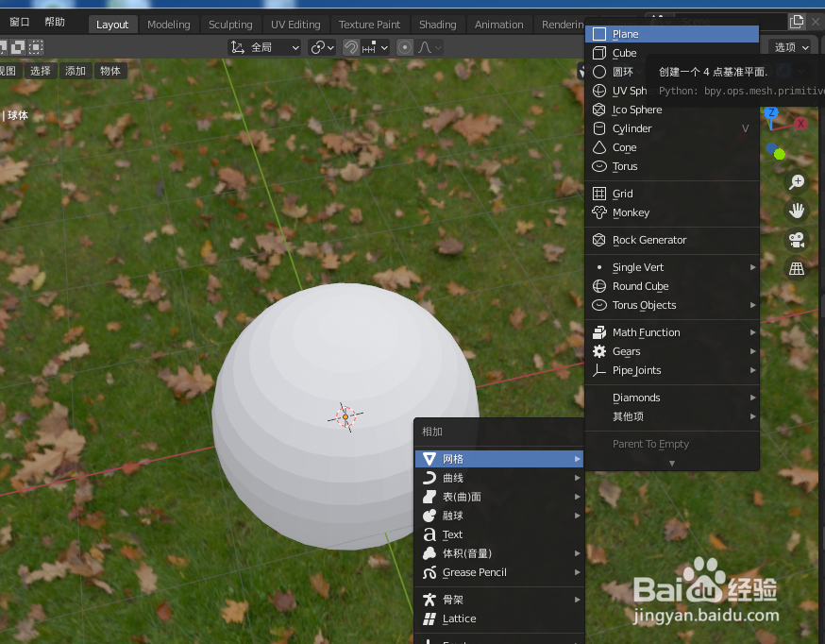Click the navigation gizmo Z axis handle
The image size is (825, 644).
pyautogui.click(x=771, y=112)
